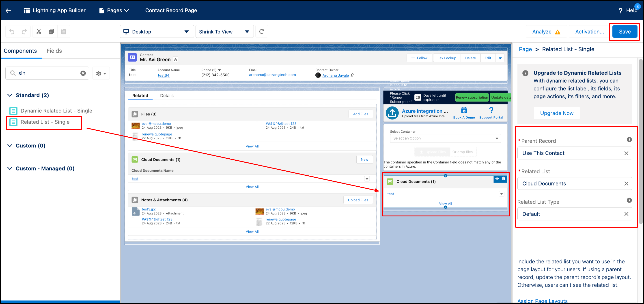Delete the selected Cloud Documents component
The height and width of the screenshot is (304, 644).
click(x=504, y=179)
